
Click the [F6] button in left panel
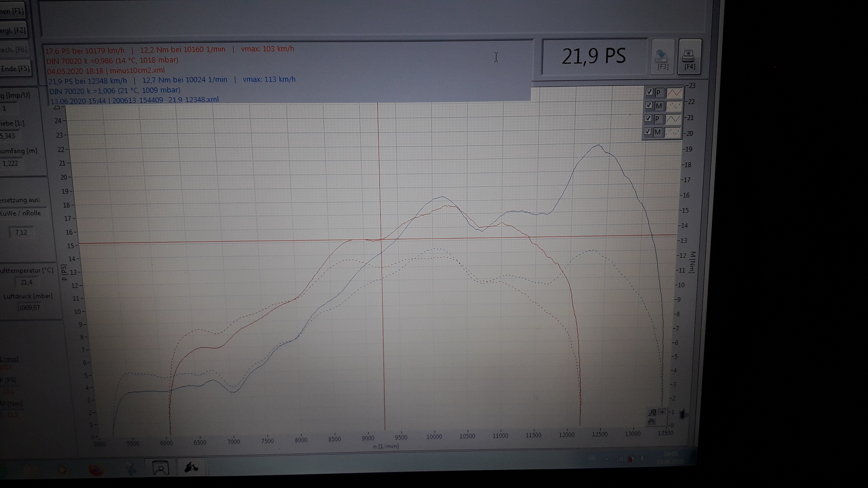[x=14, y=50]
